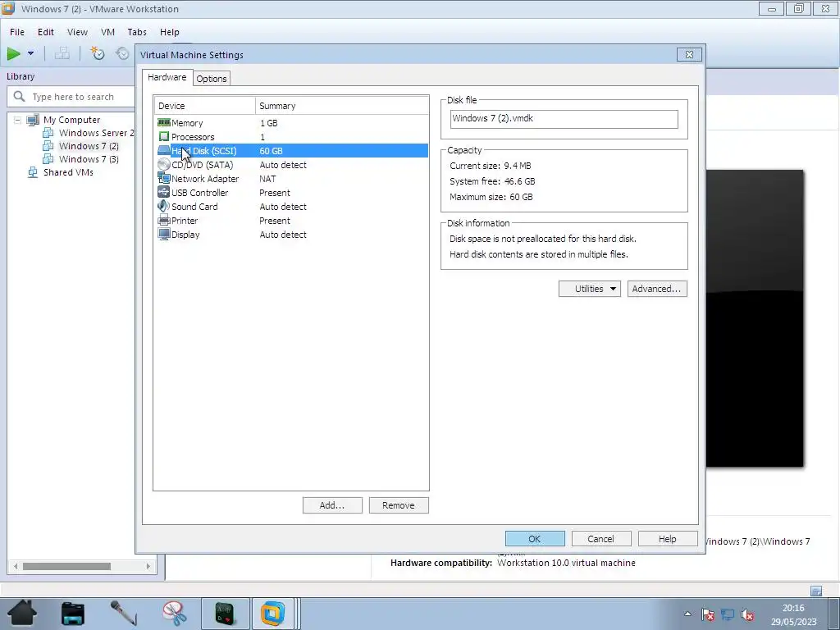This screenshot has height=630, width=840.
Task: Click the Windows 7 (3) VM icon
Action: (x=48, y=159)
